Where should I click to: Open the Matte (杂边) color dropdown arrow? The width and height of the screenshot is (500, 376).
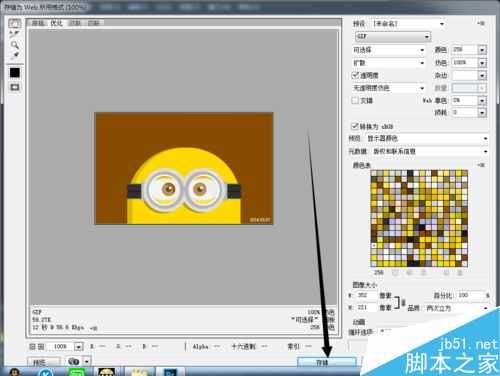tap(482, 76)
